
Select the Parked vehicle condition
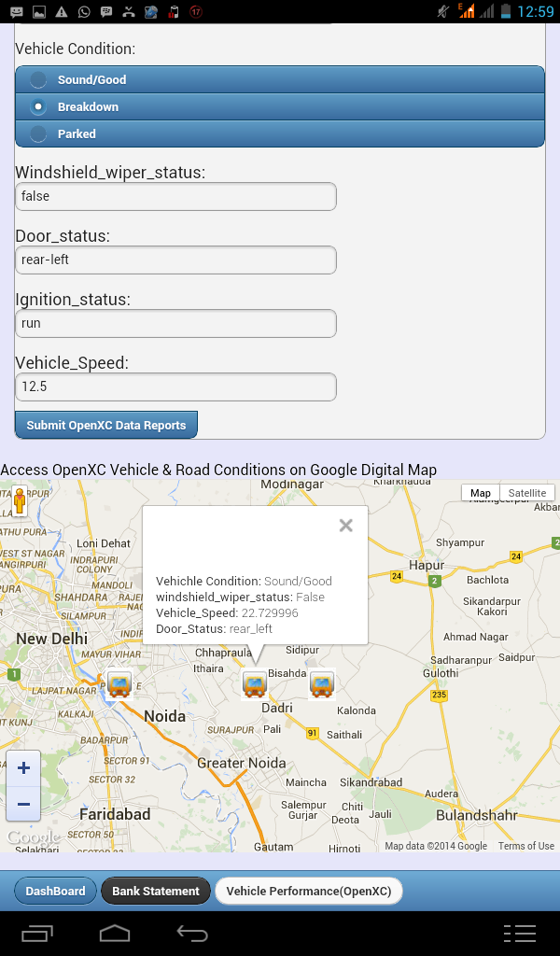(280, 134)
